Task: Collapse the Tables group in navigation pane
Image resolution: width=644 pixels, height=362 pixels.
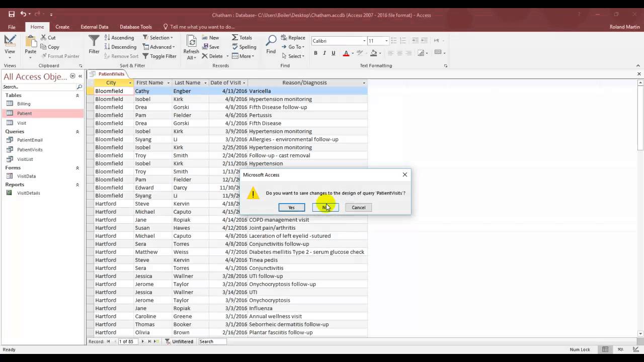Action: 77,96
